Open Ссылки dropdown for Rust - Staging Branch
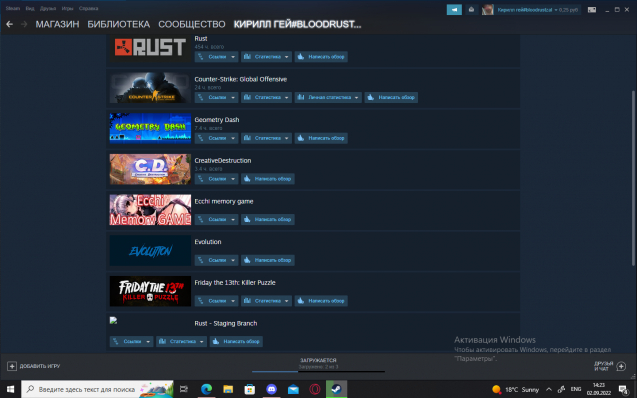The height and width of the screenshot is (398, 637). (131, 342)
